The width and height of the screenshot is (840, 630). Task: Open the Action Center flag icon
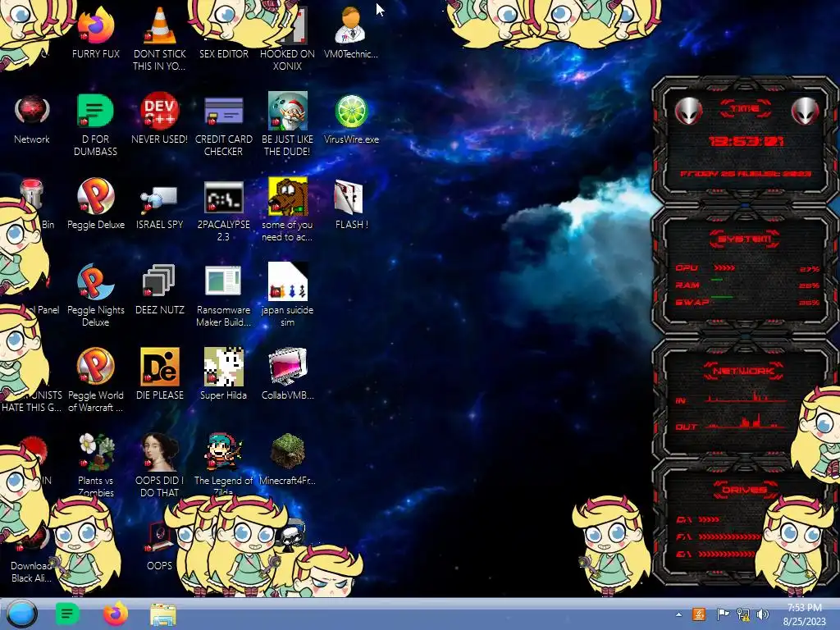click(723, 614)
